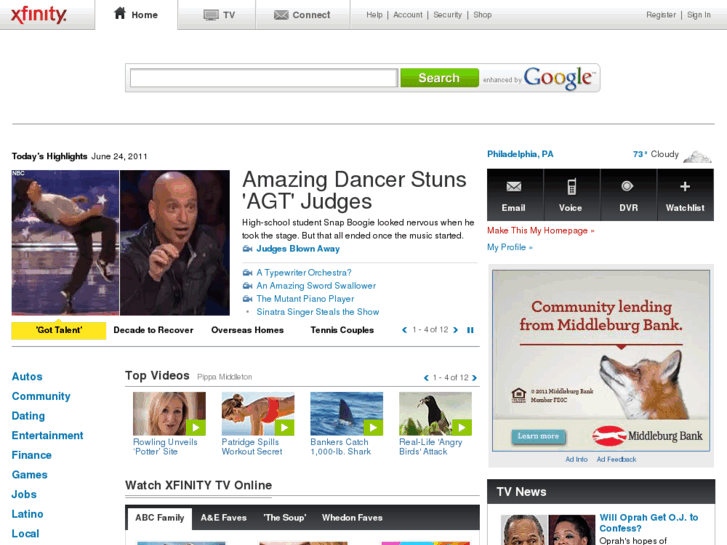
Task: Open Entertainment category link
Action: click(47, 436)
